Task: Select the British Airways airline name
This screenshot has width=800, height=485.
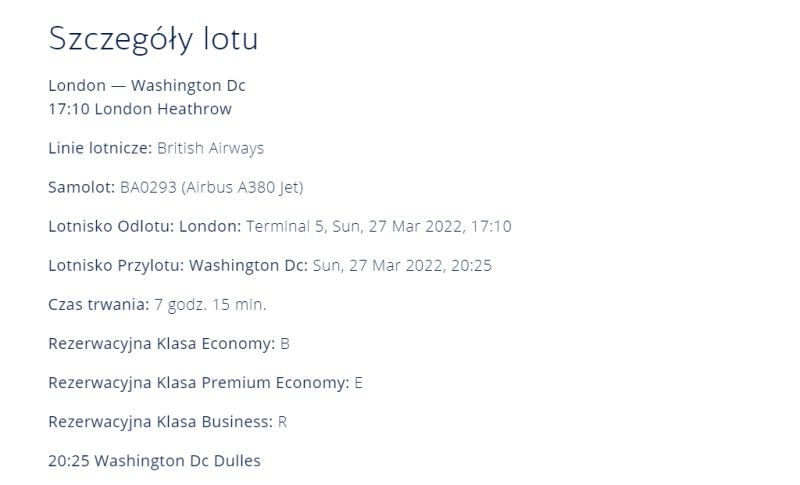Action: coord(210,148)
